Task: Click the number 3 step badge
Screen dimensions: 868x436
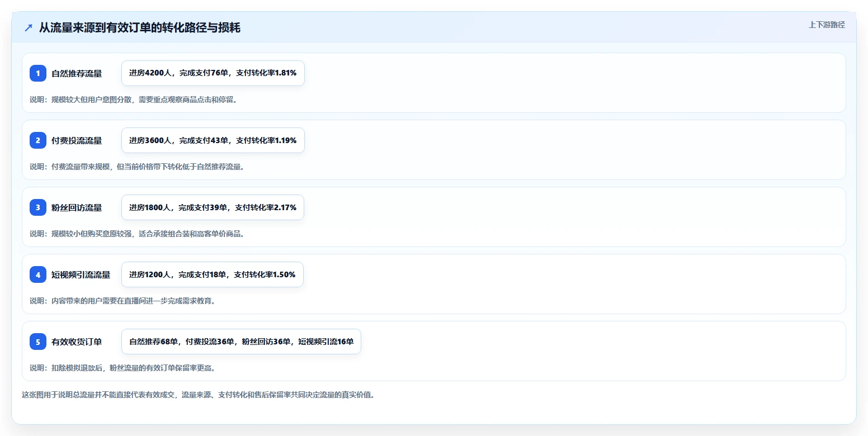Action: coord(38,207)
